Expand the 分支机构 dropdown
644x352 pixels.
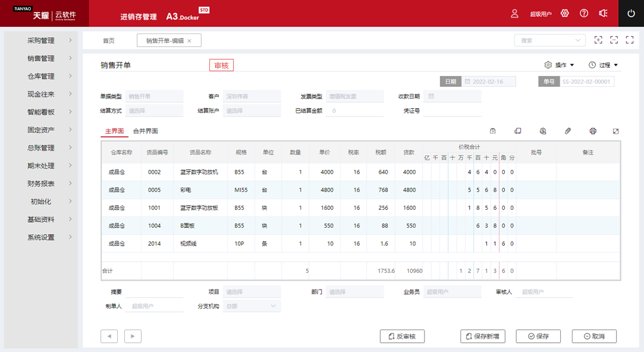pos(252,306)
